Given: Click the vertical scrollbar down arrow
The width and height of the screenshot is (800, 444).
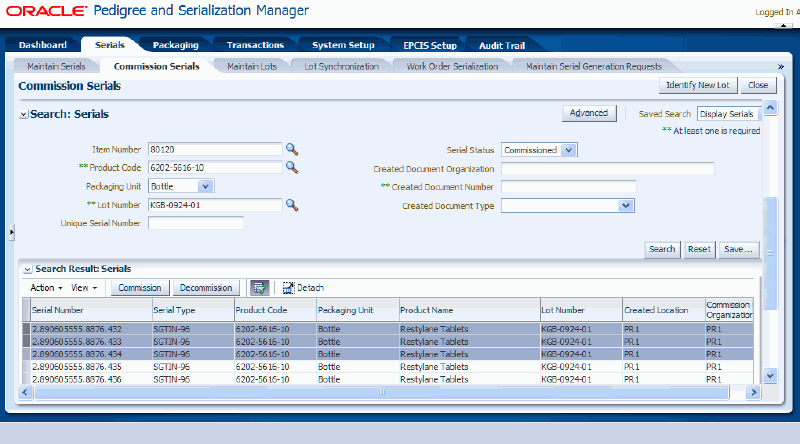Looking at the screenshot, I should pyautogui.click(x=770, y=375).
